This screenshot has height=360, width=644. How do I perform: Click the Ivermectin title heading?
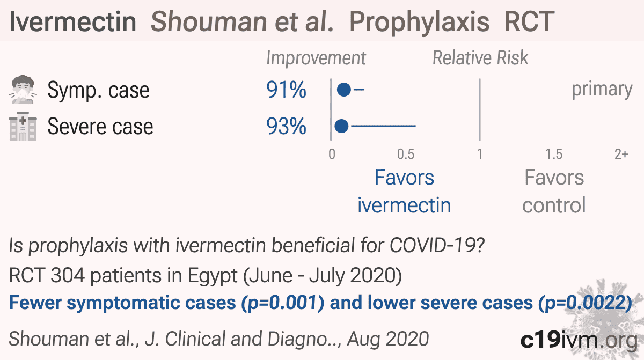tap(73, 21)
